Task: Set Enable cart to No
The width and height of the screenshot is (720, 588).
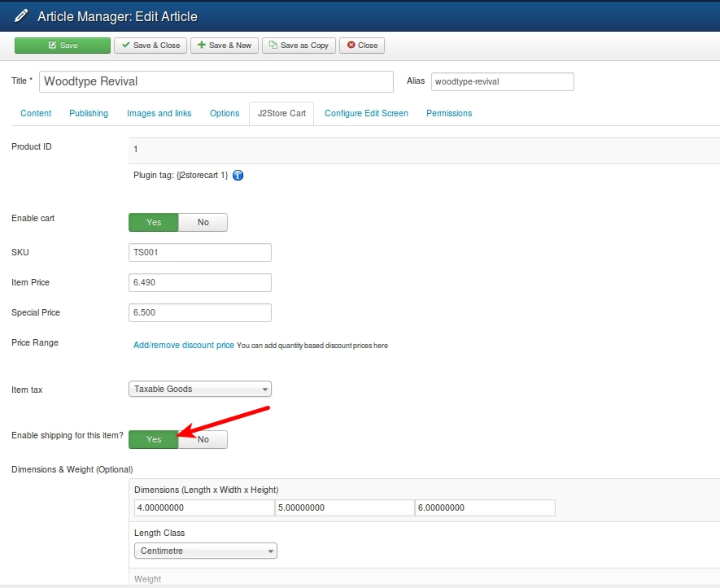Action: (203, 222)
